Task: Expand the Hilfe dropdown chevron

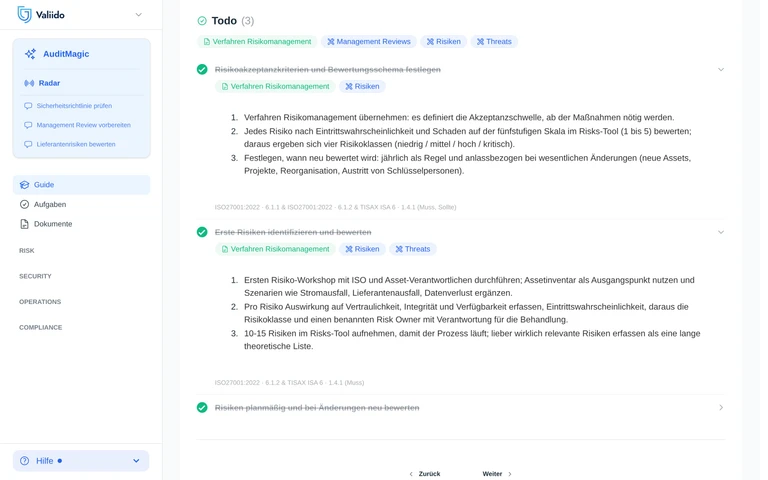Action: tap(136, 461)
